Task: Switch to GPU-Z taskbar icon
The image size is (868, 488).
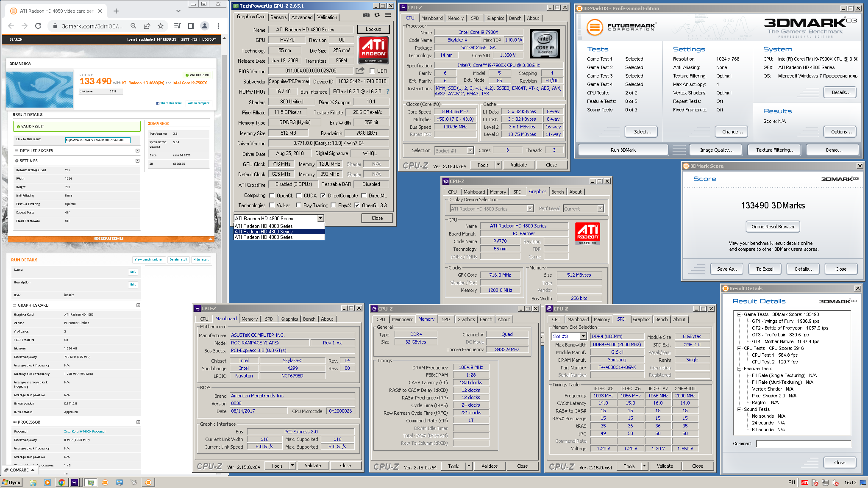Action: click(91, 482)
